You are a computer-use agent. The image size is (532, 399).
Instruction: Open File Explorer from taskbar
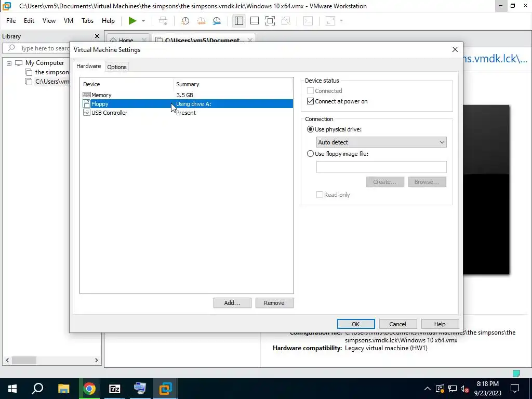click(x=63, y=389)
